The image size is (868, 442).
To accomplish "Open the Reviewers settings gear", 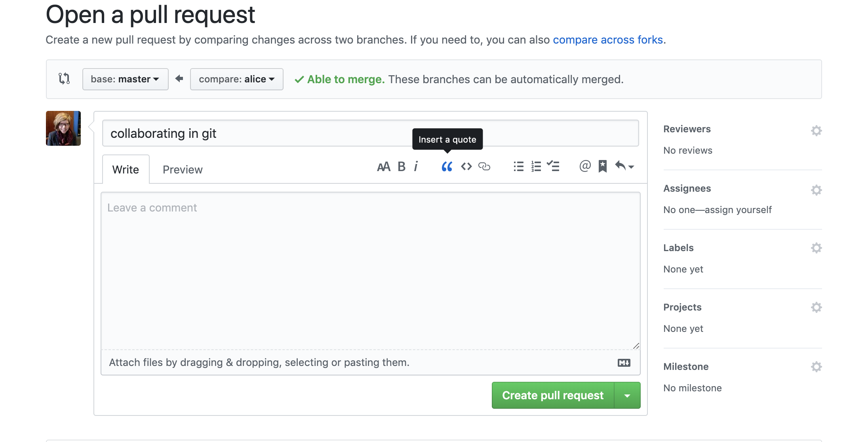I will click(816, 130).
